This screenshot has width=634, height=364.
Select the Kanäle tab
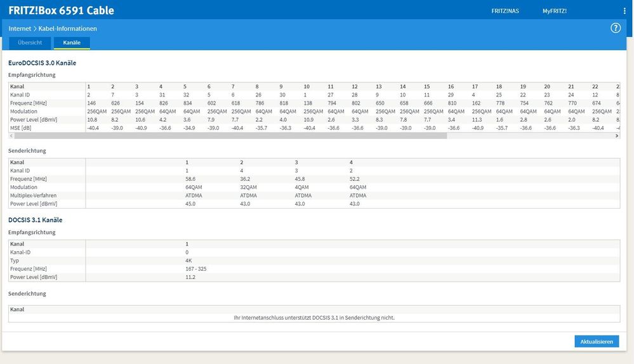pyautogui.click(x=72, y=42)
